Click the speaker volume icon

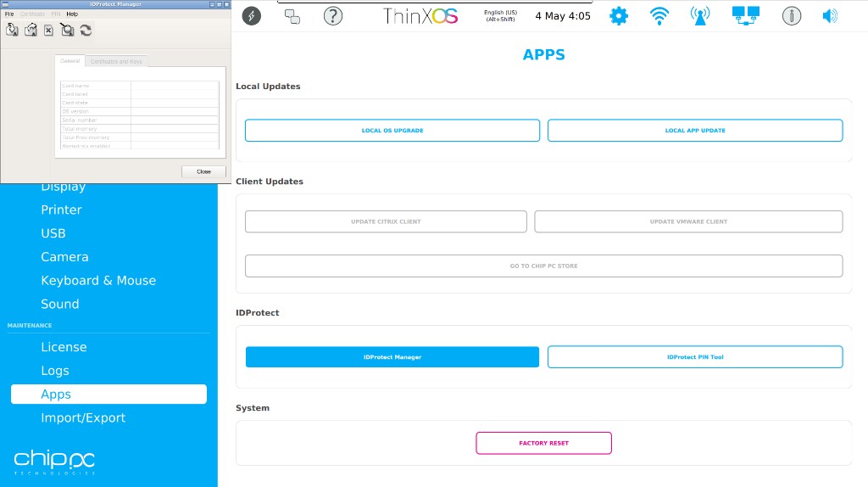[x=830, y=16]
